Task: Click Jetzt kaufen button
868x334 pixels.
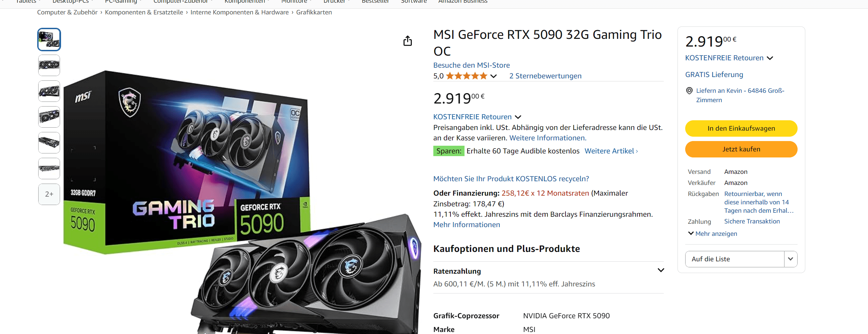Action: tap(741, 149)
